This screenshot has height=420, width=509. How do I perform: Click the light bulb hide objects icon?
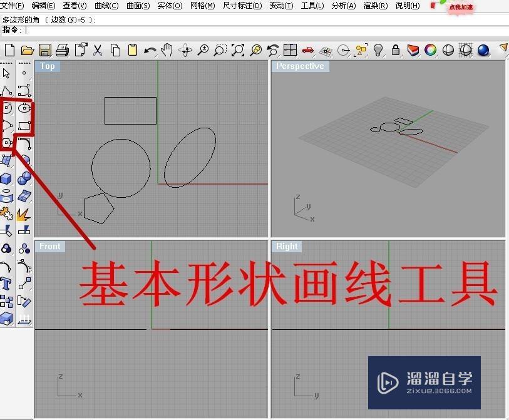coord(378,50)
